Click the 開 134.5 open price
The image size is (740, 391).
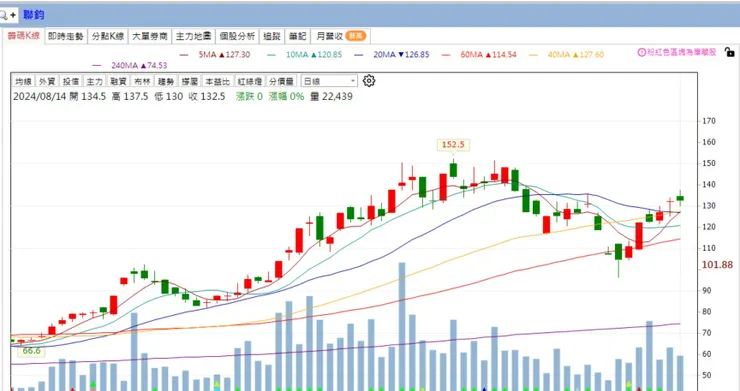88,96
